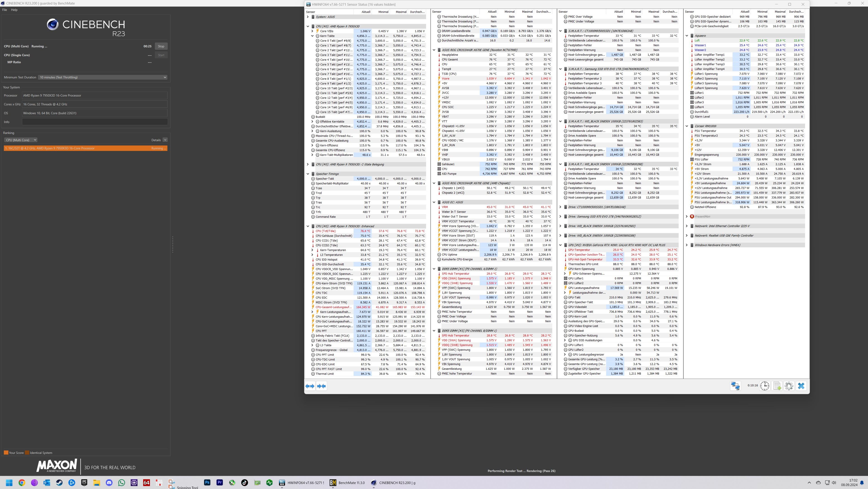Image resolution: width=868 pixels, height=489 pixels.
Task: Click the HWiNFO reset clock icon
Action: pos(764,386)
